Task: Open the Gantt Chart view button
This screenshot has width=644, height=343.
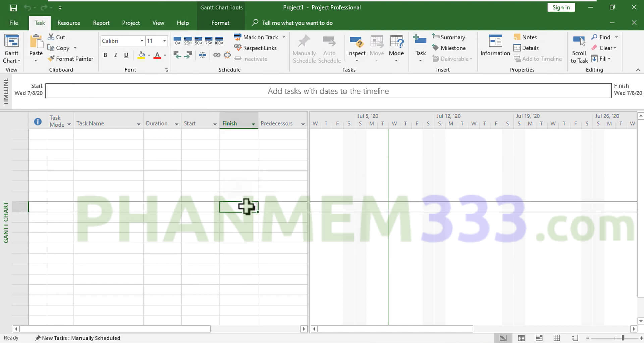Action: click(12, 49)
